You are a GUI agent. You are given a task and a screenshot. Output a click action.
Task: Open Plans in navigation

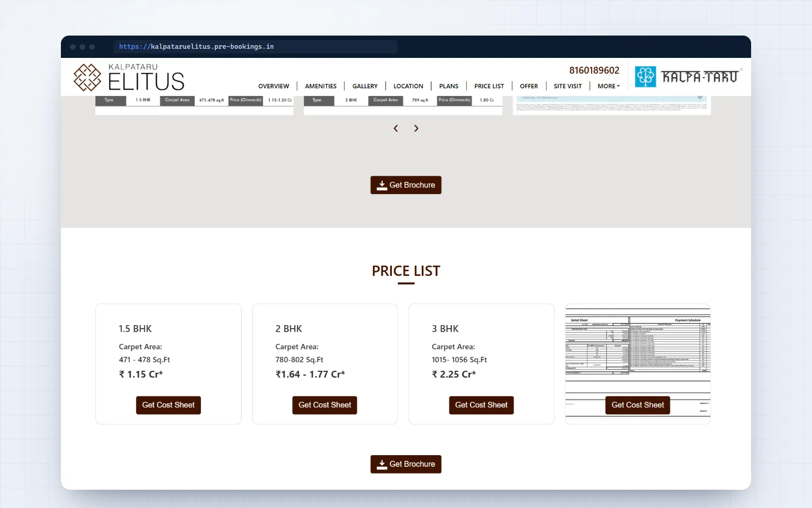pyautogui.click(x=449, y=86)
